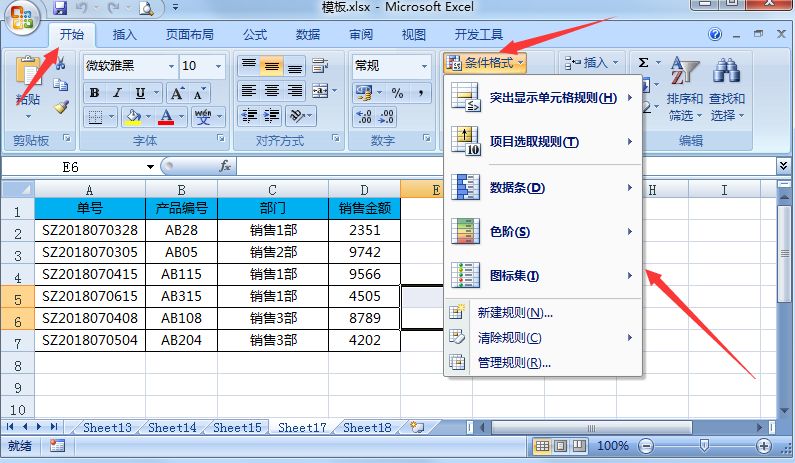This screenshot has height=463, width=795.
Task: Apply comma style
Action: click(x=420, y=93)
